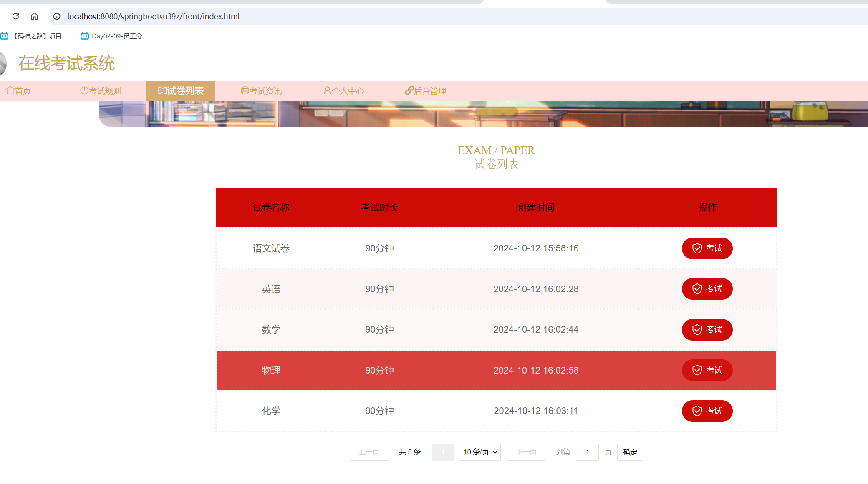Switch to the 首页 navigation tab
The height and width of the screenshot is (484, 868).
(18, 90)
